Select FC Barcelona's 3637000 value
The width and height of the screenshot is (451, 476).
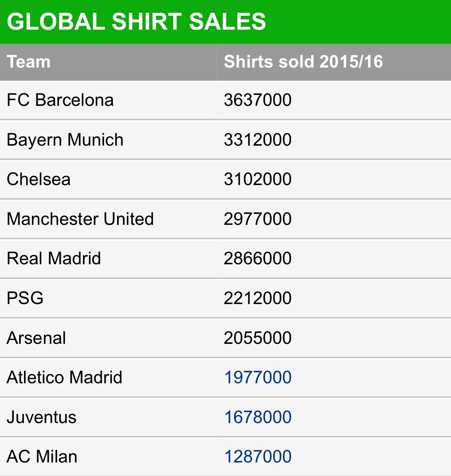coord(257,100)
